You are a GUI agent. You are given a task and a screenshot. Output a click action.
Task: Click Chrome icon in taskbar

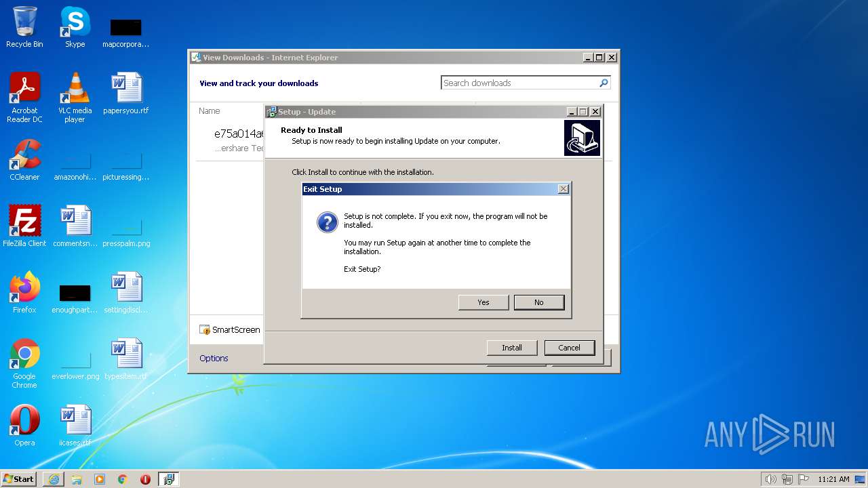point(123,479)
